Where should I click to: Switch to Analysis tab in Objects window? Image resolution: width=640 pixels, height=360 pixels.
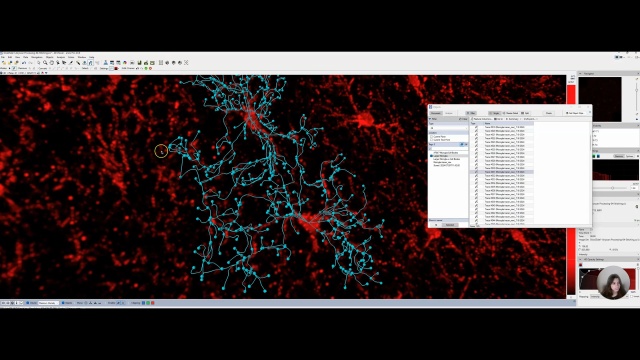[x=449, y=113]
